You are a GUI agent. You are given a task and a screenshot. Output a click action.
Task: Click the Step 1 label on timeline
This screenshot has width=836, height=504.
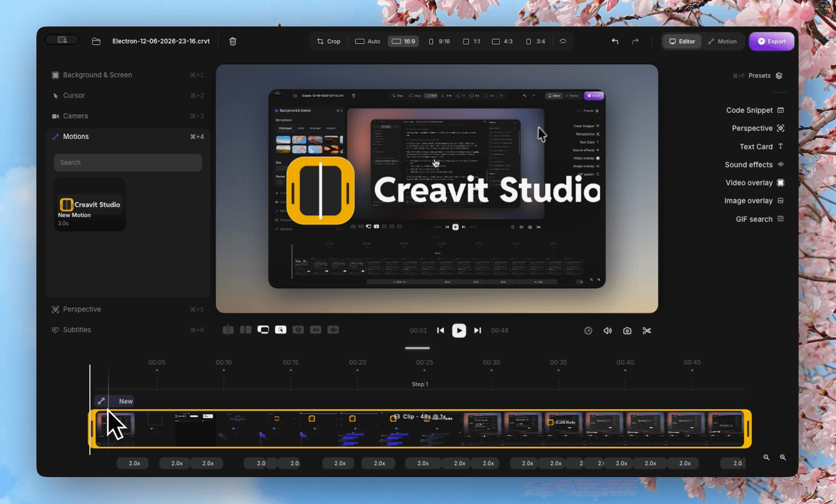coord(420,384)
